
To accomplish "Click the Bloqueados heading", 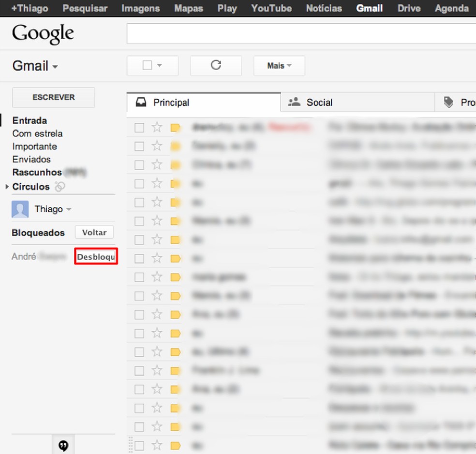I will (38, 233).
